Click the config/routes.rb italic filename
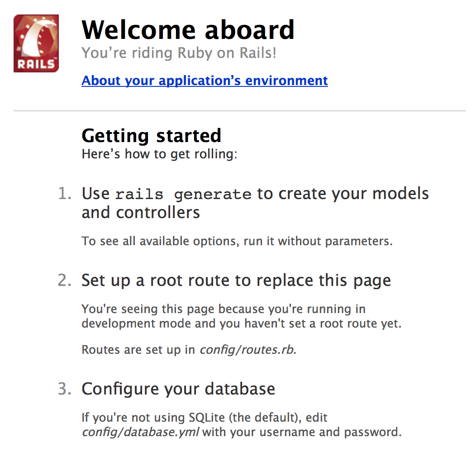Screen dimensions: 476x466 247,350
